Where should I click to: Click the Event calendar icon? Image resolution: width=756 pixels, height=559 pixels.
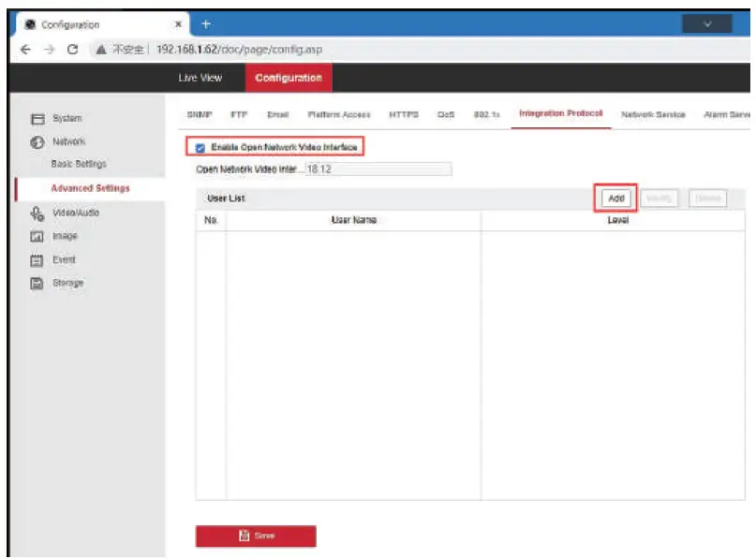click(x=37, y=260)
